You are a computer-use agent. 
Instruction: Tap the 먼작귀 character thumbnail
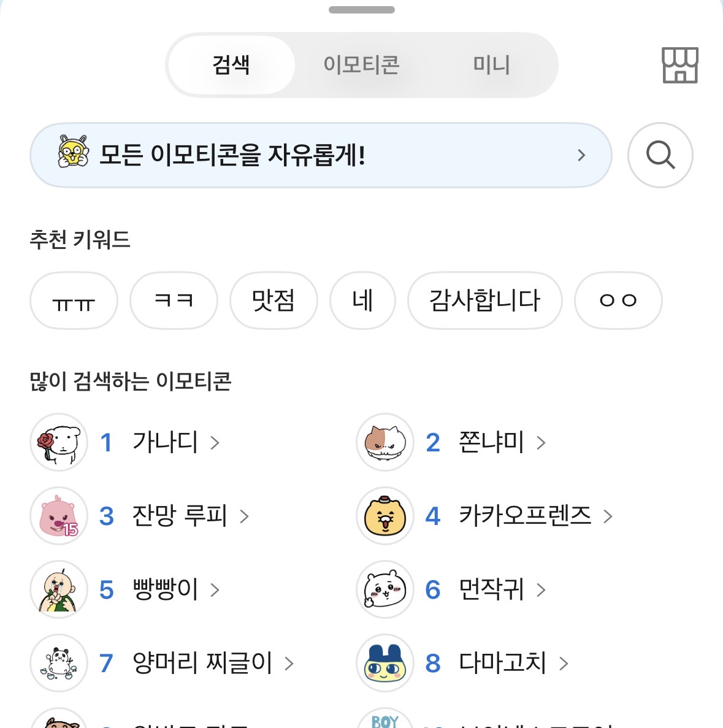(x=385, y=589)
